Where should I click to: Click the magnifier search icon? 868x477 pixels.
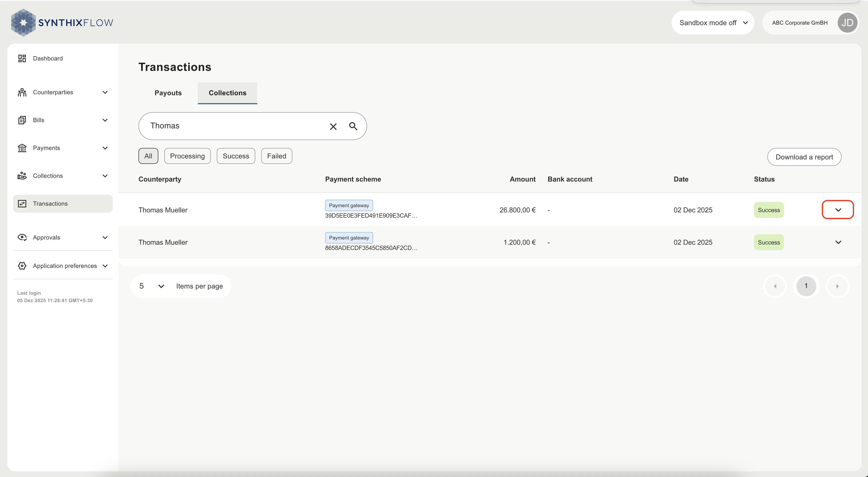click(x=353, y=126)
